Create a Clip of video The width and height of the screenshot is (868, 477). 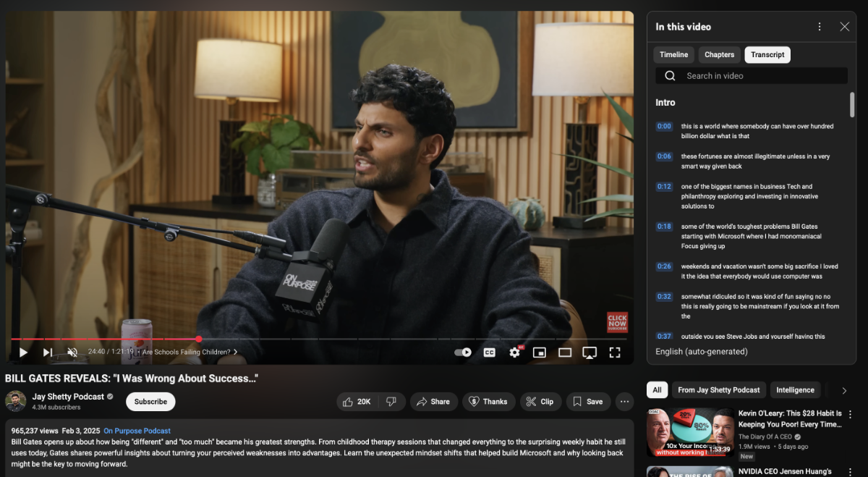click(540, 402)
